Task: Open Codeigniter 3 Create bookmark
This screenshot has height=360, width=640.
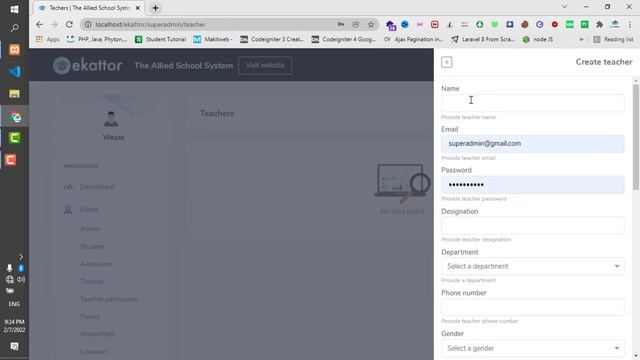Action: (272, 39)
